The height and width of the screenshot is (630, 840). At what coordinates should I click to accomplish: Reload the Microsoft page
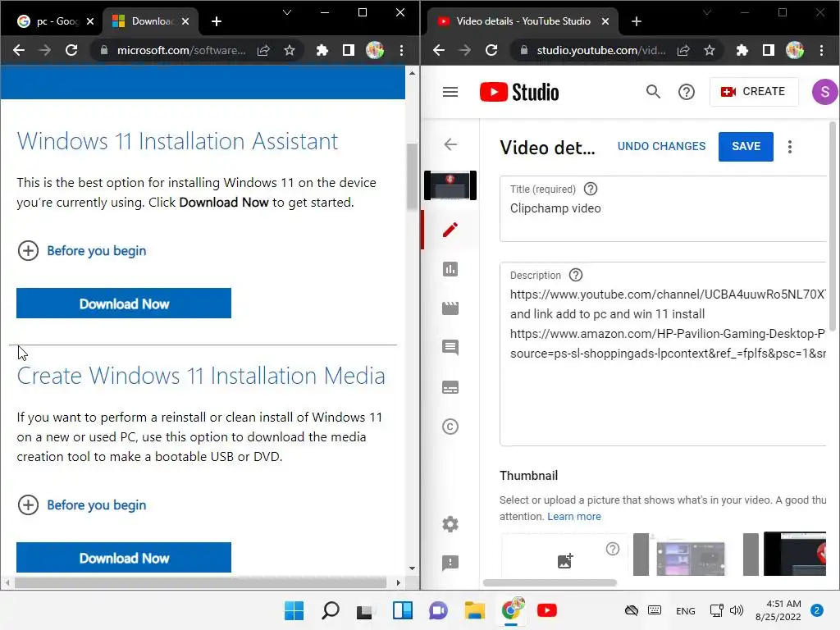click(71, 50)
